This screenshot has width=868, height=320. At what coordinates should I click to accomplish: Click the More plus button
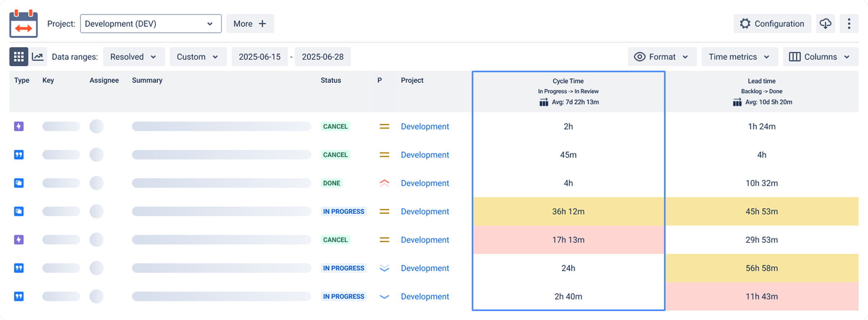[x=250, y=24]
